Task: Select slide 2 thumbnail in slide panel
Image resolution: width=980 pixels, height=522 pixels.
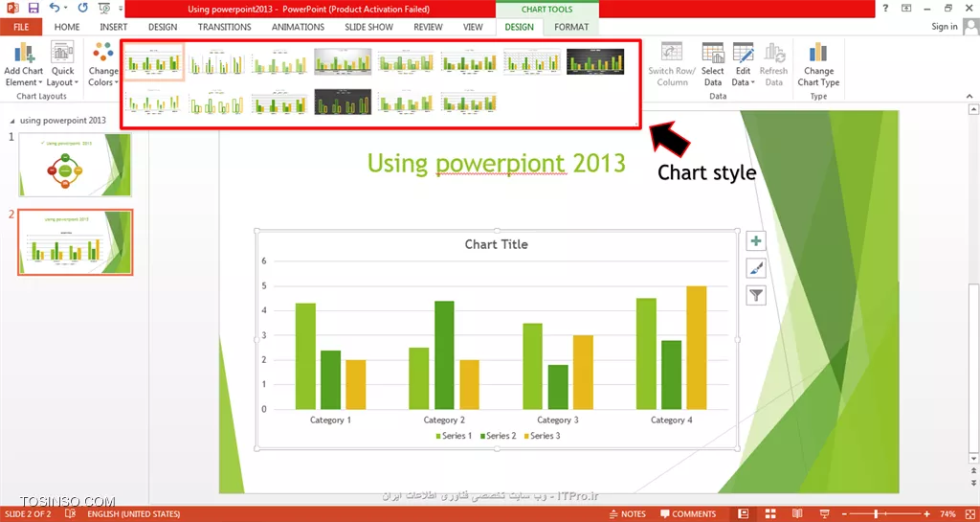Action: (x=75, y=242)
